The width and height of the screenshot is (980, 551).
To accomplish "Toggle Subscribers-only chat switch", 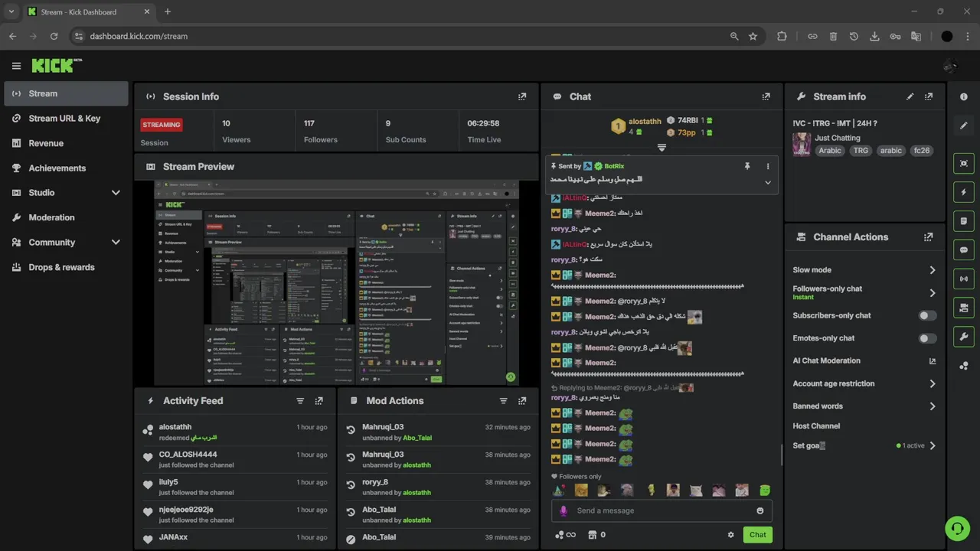I will click(x=927, y=315).
